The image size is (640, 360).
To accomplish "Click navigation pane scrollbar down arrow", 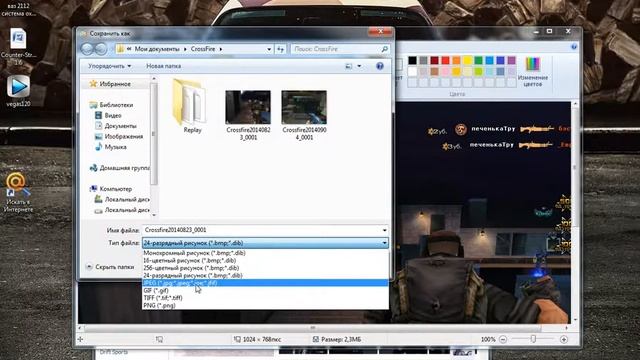I will (x=154, y=215).
